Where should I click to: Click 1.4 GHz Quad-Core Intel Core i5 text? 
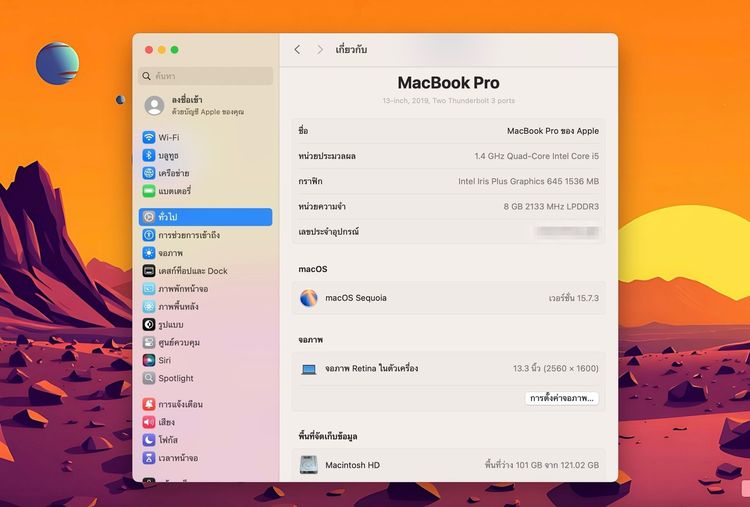coord(537,156)
